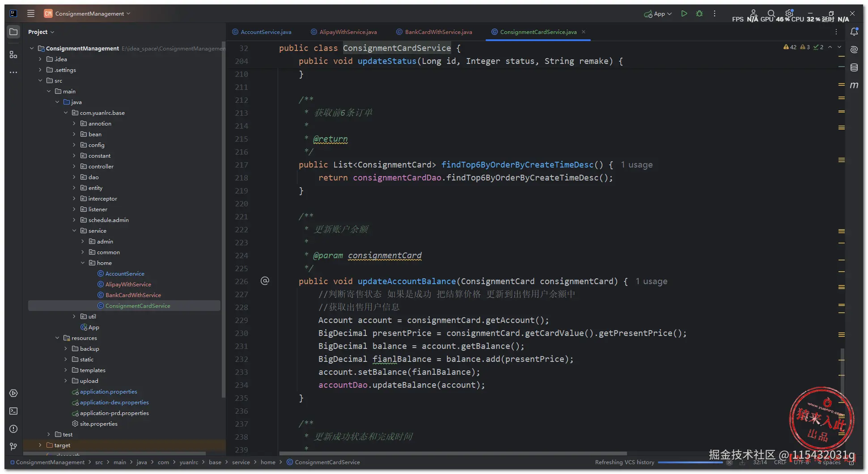Viewport: 868px width, 474px height.
Task: Close the ConsignmentCardService.java tab
Action: coord(584,32)
